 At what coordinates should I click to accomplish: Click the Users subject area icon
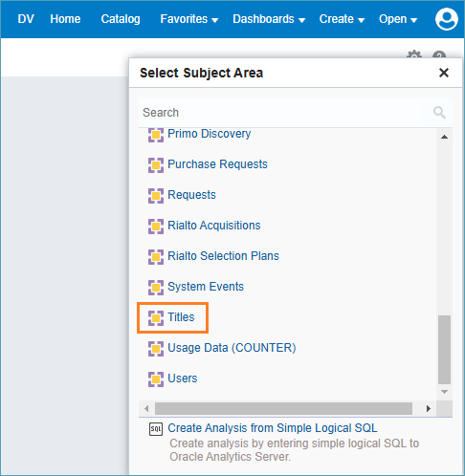coord(156,379)
